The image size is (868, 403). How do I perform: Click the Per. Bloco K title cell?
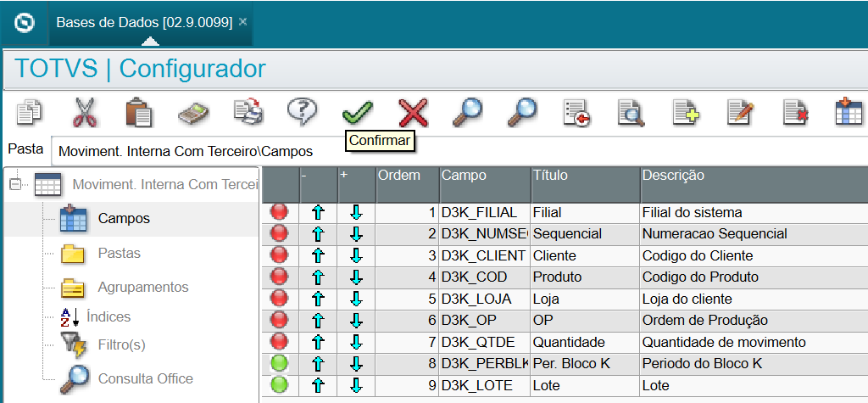(585, 364)
